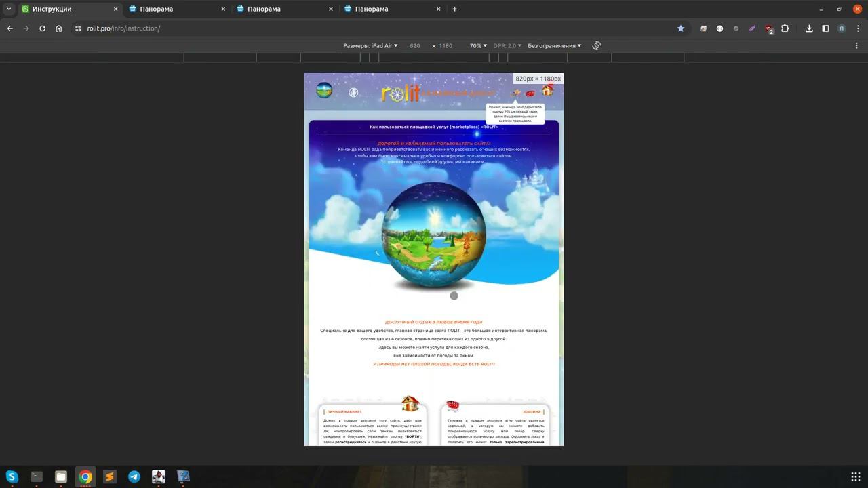The width and height of the screenshot is (868, 488).
Task: Switch to the first Панорама tab
Action: (178, 9)
